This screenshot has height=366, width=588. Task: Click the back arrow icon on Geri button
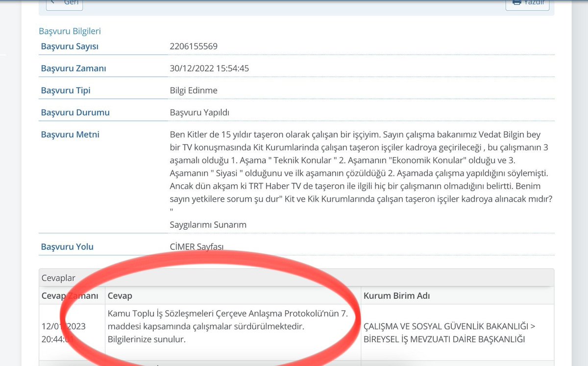[x=52, y=2]
